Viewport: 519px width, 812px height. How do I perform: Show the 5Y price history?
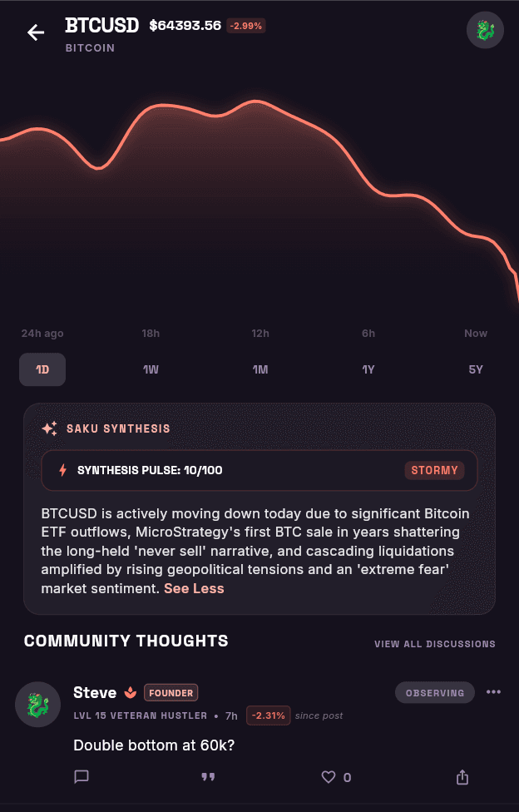coord(476,369)
